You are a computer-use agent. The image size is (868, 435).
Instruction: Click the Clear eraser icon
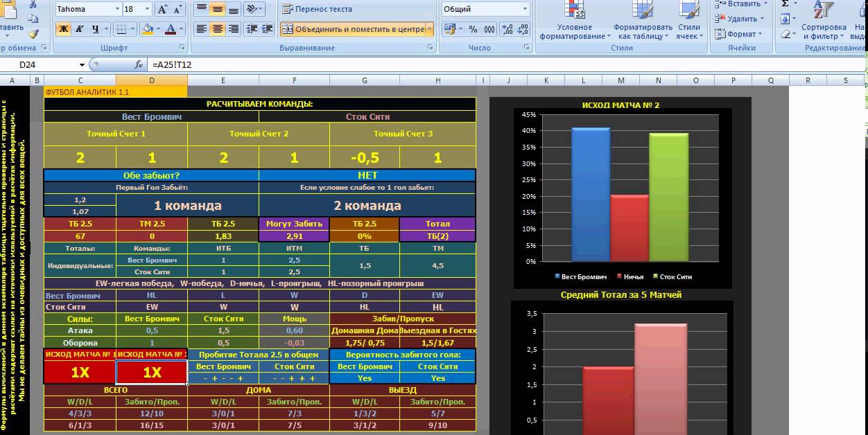pyautogui.click(x=785, y=34)
